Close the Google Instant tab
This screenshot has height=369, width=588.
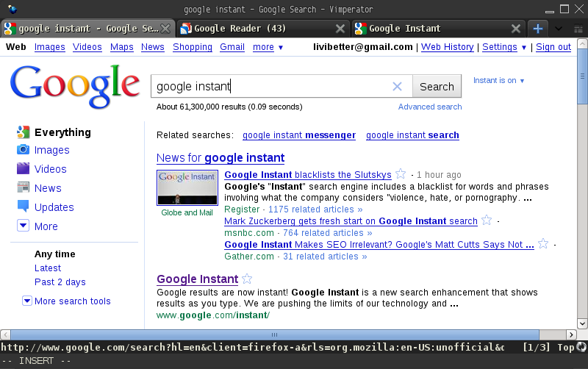[x=516, y=29]
